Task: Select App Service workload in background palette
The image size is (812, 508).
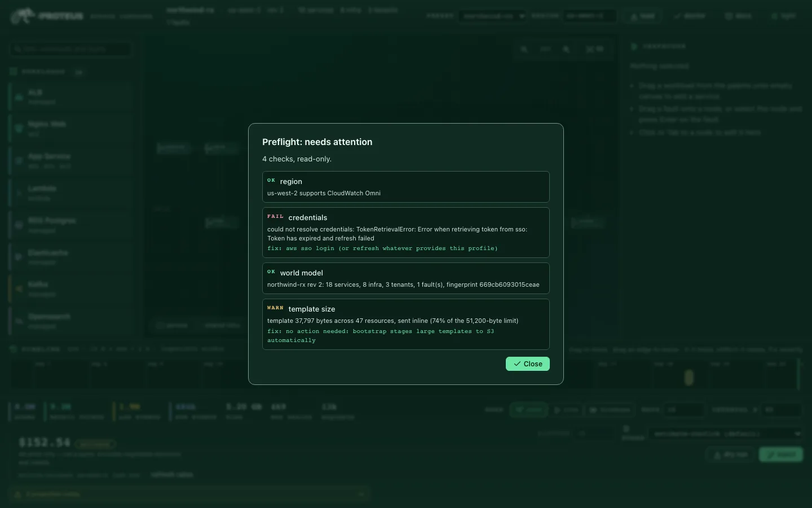Action: coord(70,161)
